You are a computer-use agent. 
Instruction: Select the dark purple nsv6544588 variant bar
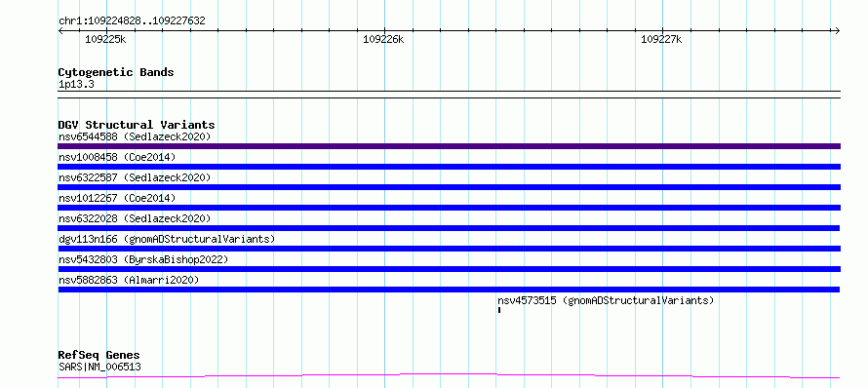pyautogui.click(x=449, y=146)
